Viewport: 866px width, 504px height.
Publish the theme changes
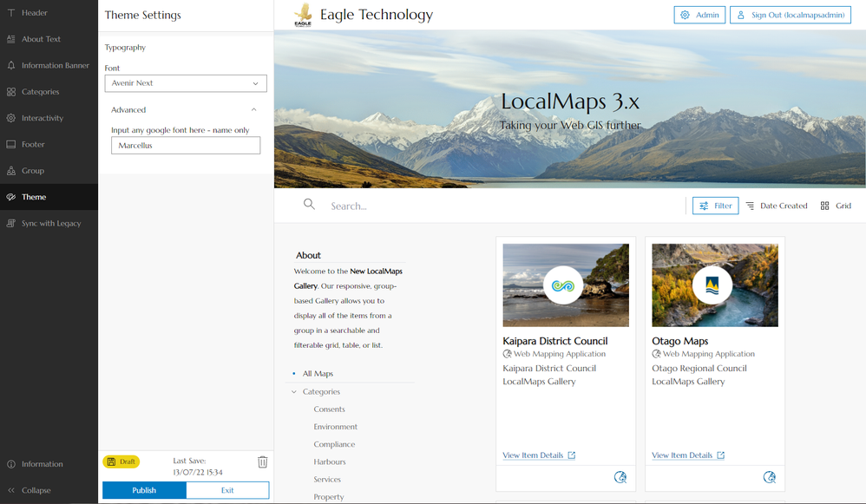click(x=144, y=490)
